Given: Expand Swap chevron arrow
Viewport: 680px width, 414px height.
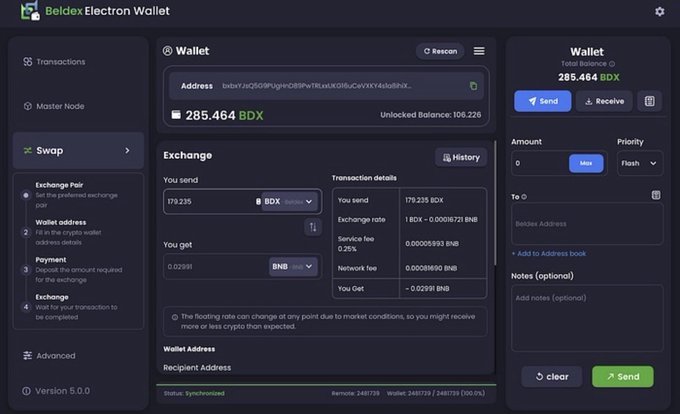Looking at the screenshot, I should click(x=127, y=150).
